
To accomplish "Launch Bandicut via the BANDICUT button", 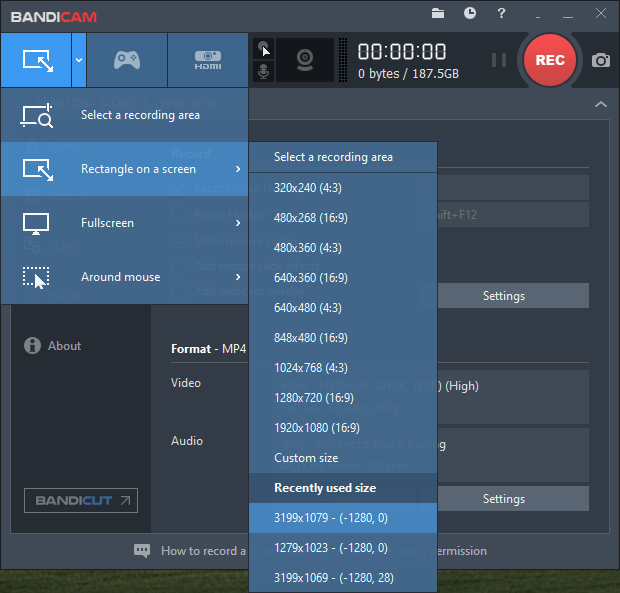I will tap(81, 500).
